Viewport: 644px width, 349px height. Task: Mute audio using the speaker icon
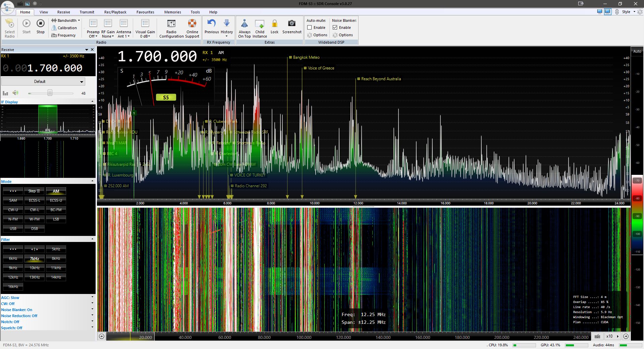coord(15,93)
